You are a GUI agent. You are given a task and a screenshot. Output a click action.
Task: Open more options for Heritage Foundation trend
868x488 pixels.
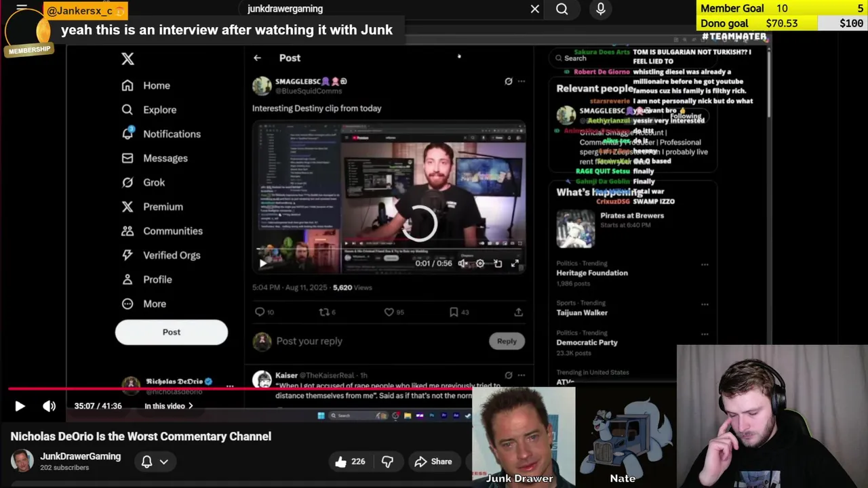tap(705, 265)
